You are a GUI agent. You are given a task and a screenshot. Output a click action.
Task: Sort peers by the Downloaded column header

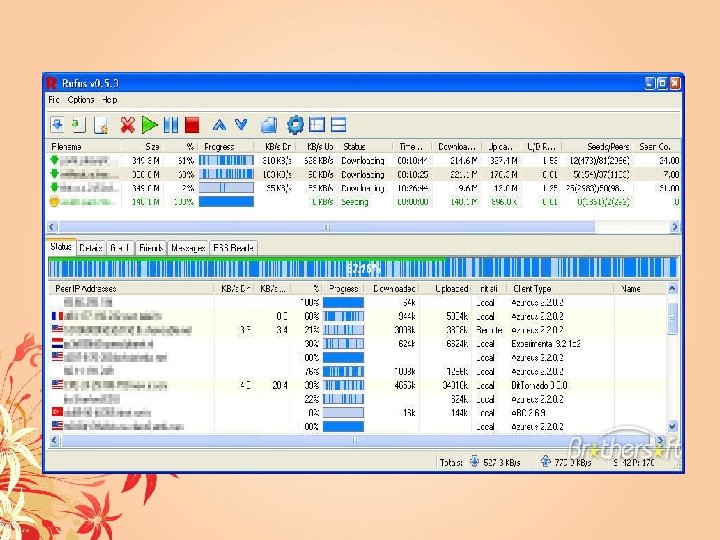(x=391, y=289)
